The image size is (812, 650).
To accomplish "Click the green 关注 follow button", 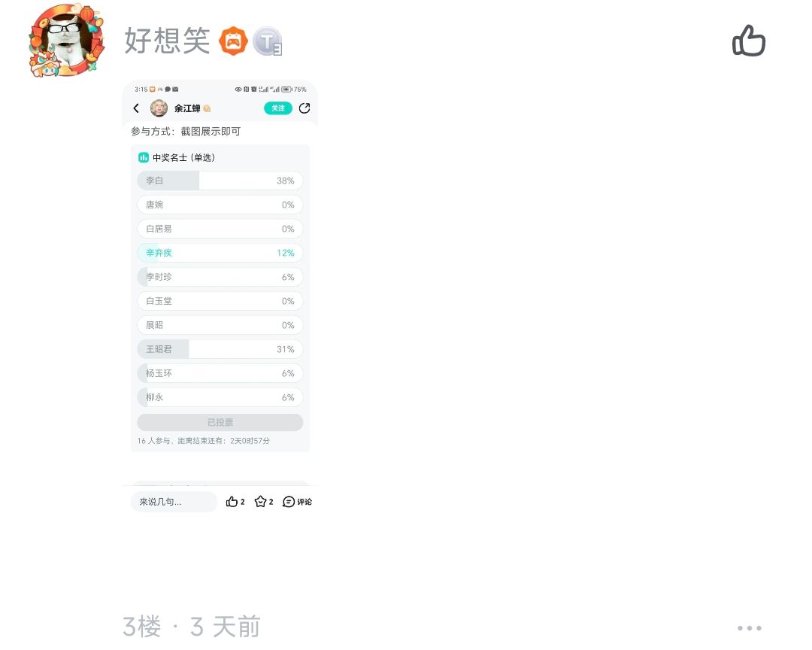I will [x=278, y=108].
